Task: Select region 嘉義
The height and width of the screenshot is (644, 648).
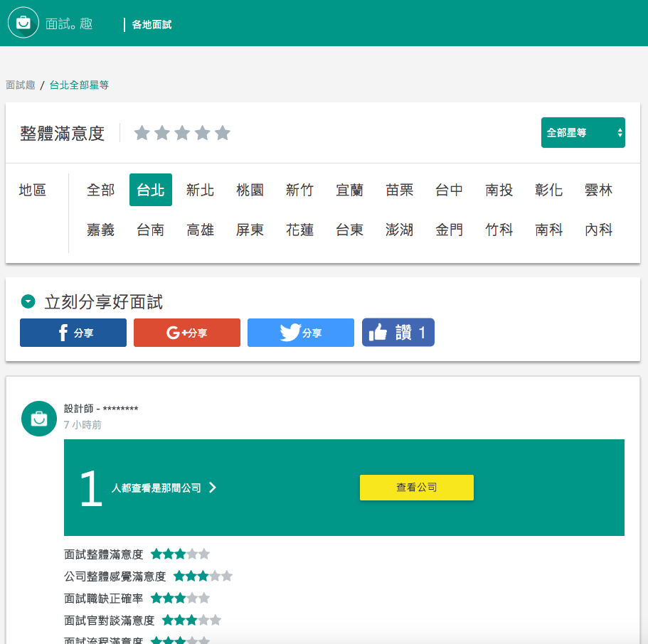Action: (x=100, y=230)
